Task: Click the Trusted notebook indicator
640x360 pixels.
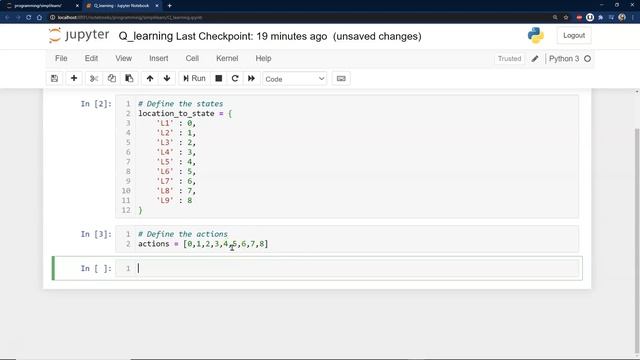Action: 509,59
